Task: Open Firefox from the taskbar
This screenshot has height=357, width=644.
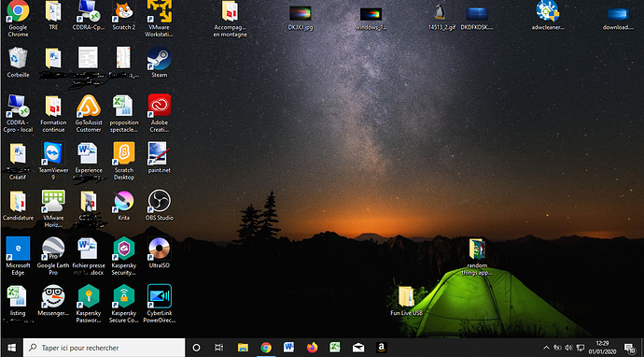Action: click(x=312, y=348)
